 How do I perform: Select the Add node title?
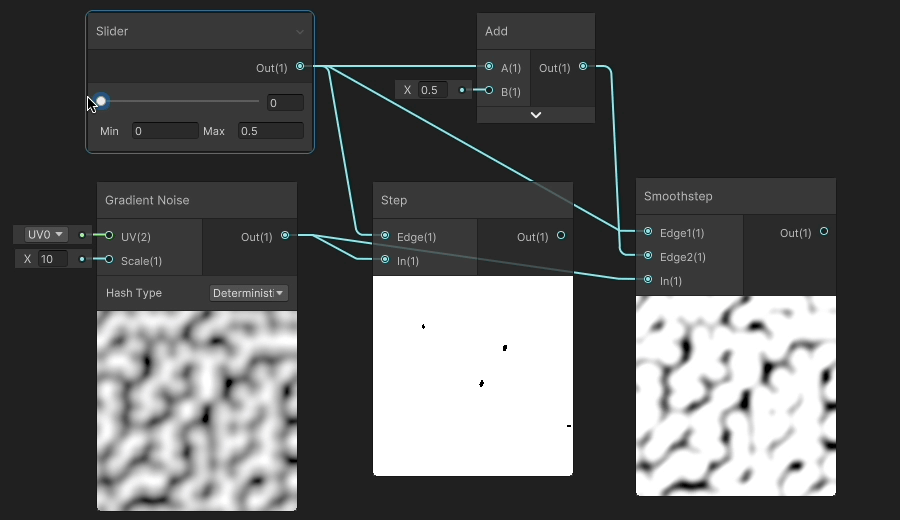(496, 32)
